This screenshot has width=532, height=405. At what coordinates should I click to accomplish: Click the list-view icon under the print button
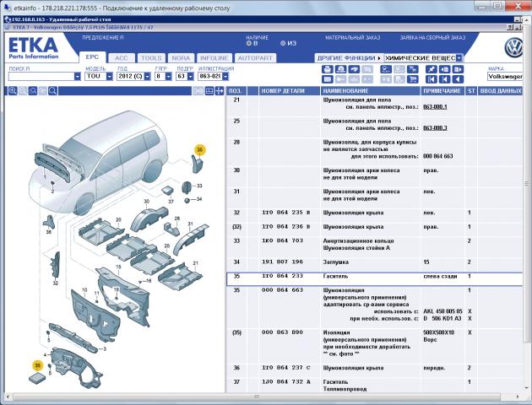point(327,79)
